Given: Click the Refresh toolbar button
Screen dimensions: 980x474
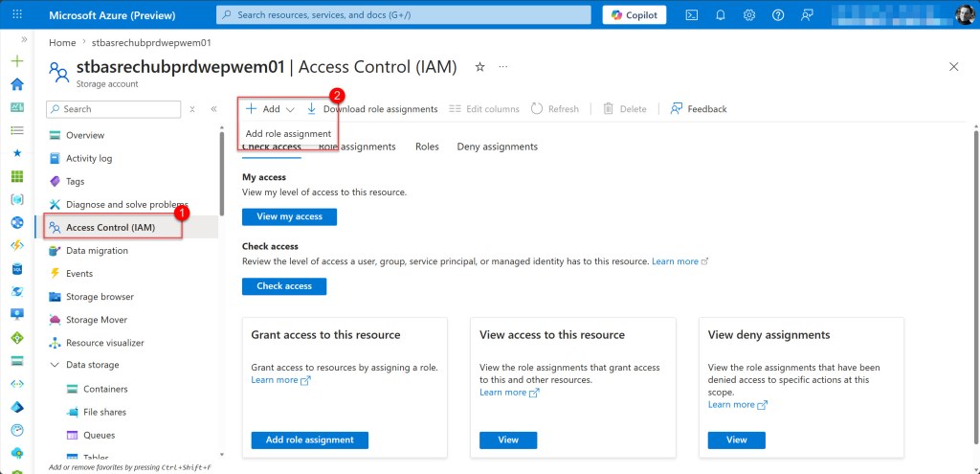Looking at the screenshot, I should coord(555,109).
